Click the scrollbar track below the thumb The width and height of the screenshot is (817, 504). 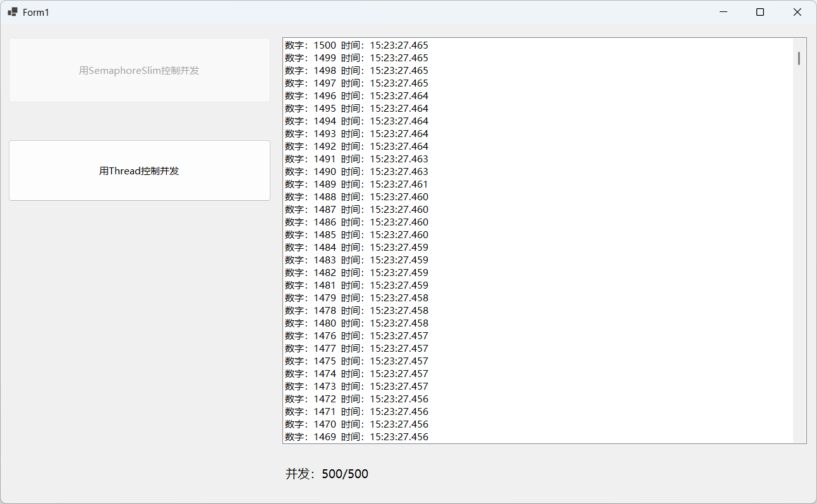pyautogui.click(x=799, y=253)
